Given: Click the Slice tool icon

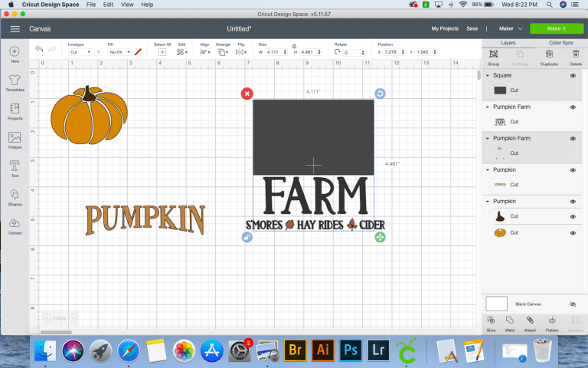Looking at the screenshot, I should (491, 320).
